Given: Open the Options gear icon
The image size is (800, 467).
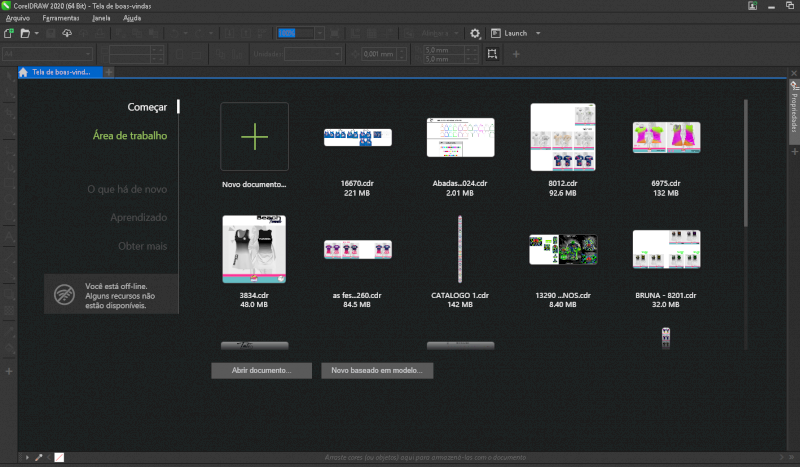Looking at the screenshot, I should point(476,33).
